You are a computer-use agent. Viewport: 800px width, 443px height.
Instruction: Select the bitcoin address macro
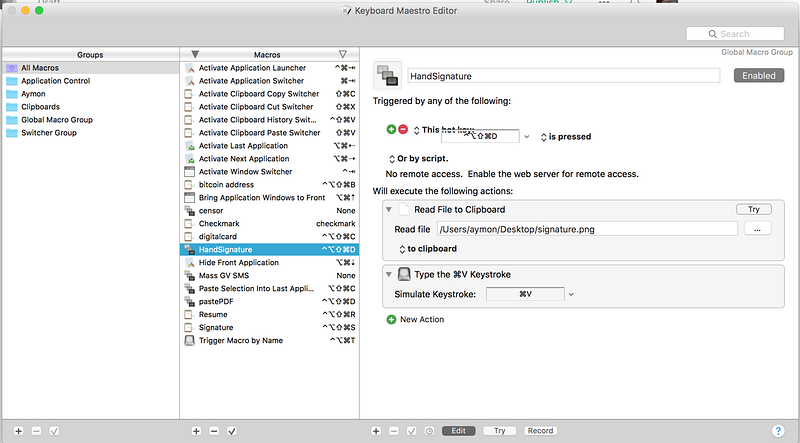(x=269, y=185)
